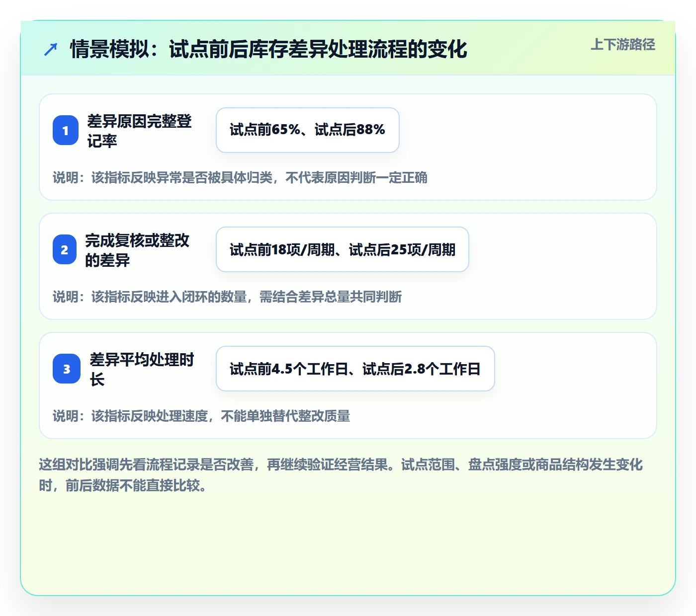Image resolution: width=696 pixels, height=616 pixels.
Task: Click the 试点前4.5个工作日、试点后2.8个工作日 value box
Action: [x=355, y=369]
